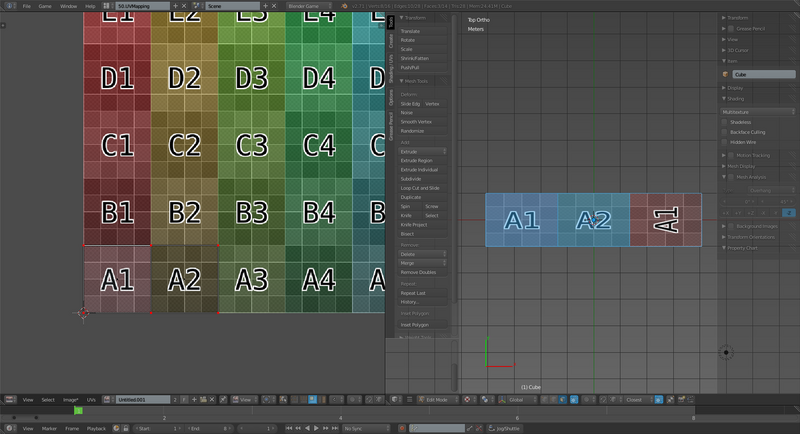800x434 pixels.
Task: Open the Delete dropdown under Remove
Action: 422,254
